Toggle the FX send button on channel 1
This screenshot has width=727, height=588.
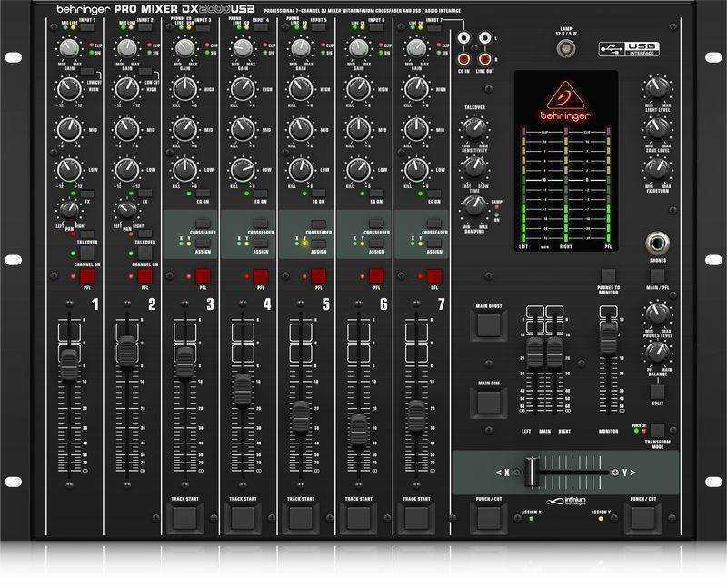[87, 194]
